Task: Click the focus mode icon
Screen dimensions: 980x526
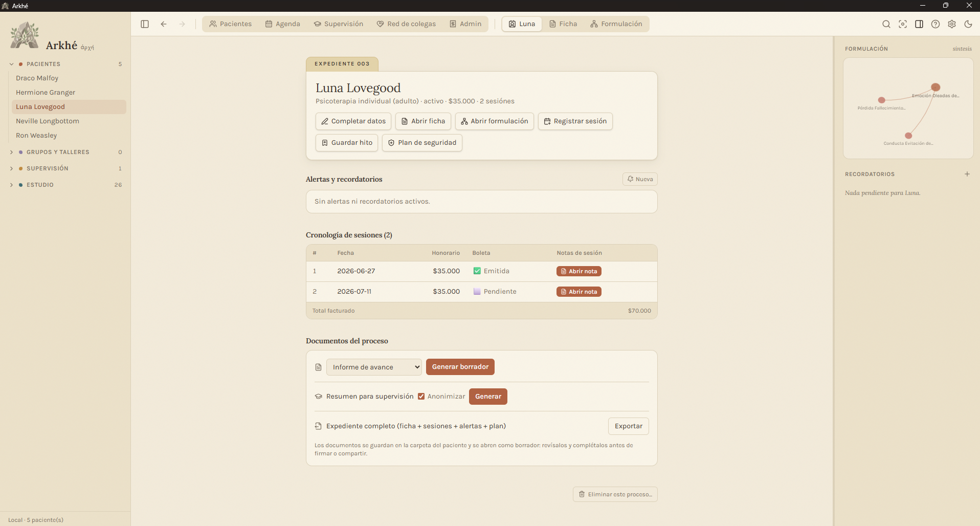Action: [x=903, y=24]
